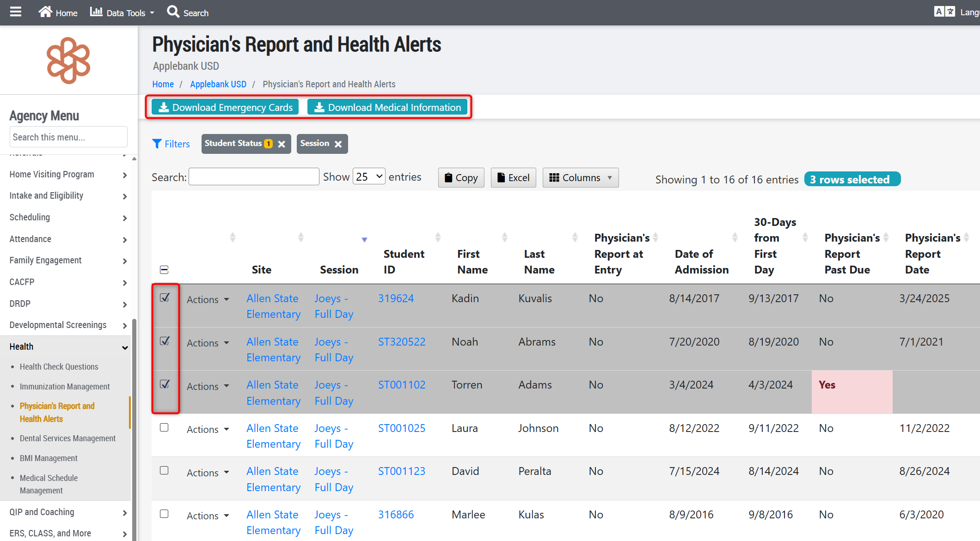This screenshot has width=980, height=541.
Task: Remove the Student Status filter chip
Action: 282,144
